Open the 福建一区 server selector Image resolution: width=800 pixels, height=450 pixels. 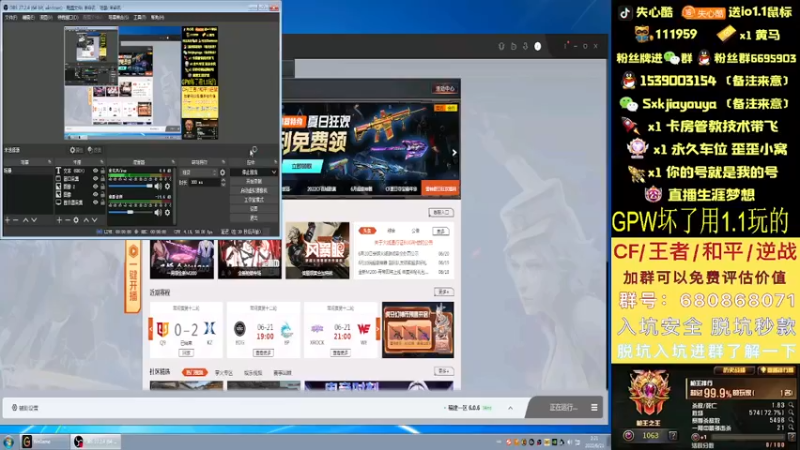click(x=468, y=408)
